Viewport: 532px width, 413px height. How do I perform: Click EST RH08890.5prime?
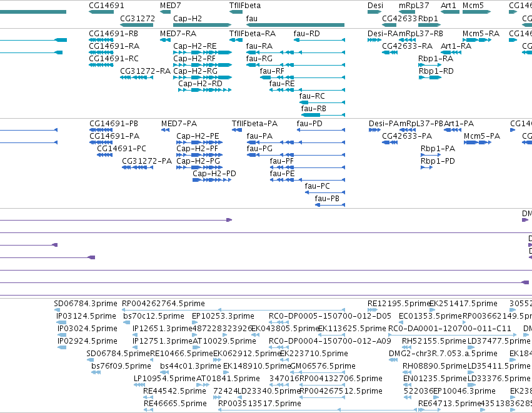pos(407,372)
